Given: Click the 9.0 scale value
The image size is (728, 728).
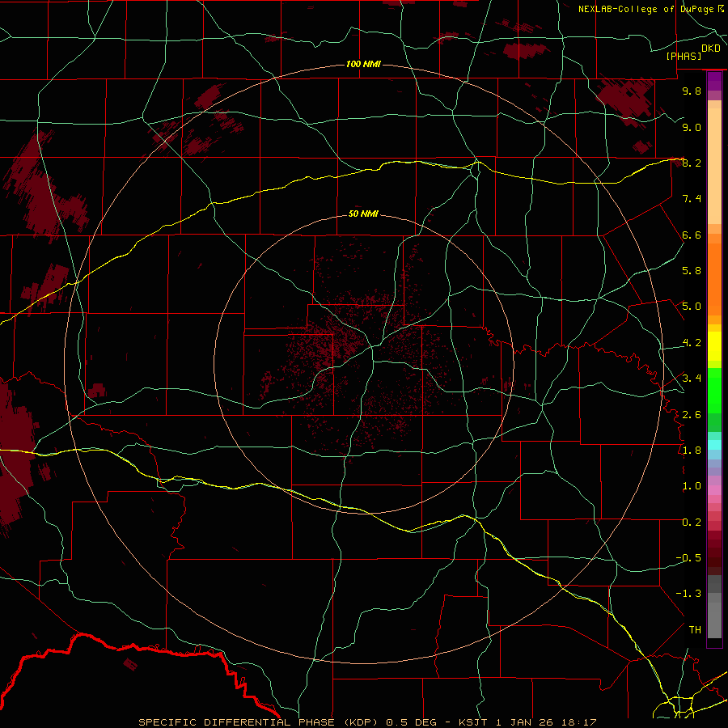Looking at the screenshot, I should (x=692, y=127).
